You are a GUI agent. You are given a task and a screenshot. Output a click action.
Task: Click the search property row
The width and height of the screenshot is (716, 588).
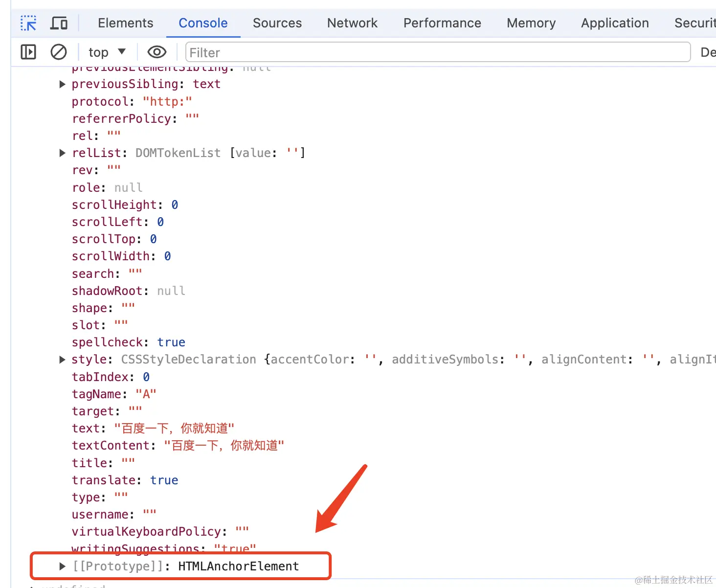point(107,273)
